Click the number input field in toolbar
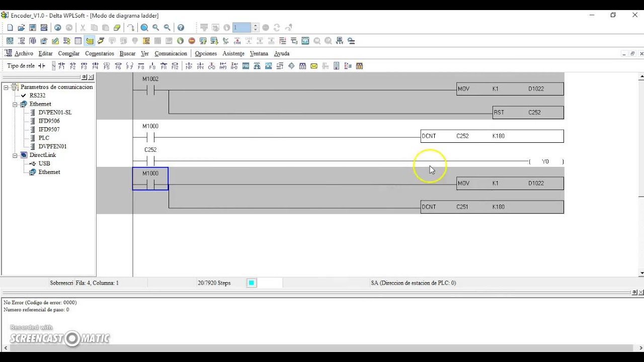The width and height of the screenshot is (644, 362). 242,28
